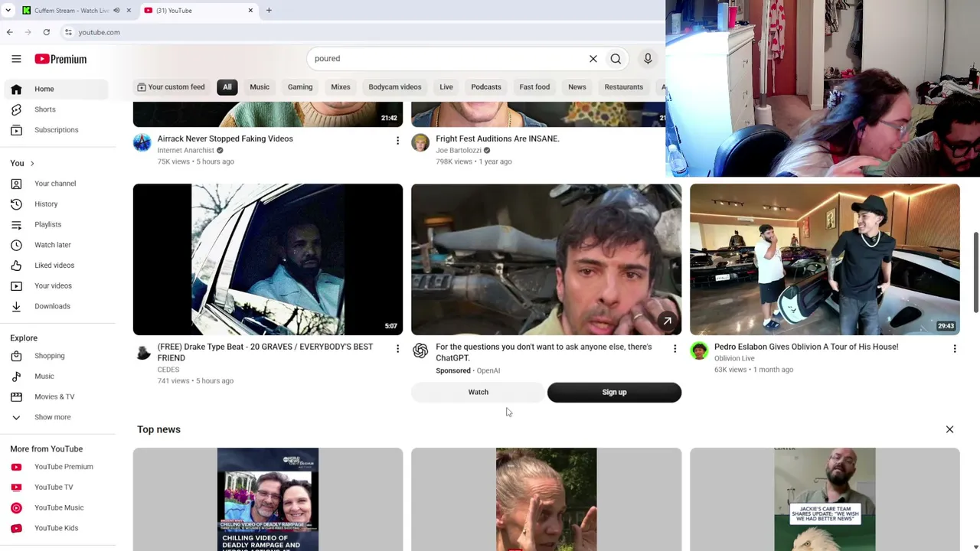The height and width of the screenshot is (551, 980).
Task: Reload the page in browser toolbar
Action: tap(47, 32)
